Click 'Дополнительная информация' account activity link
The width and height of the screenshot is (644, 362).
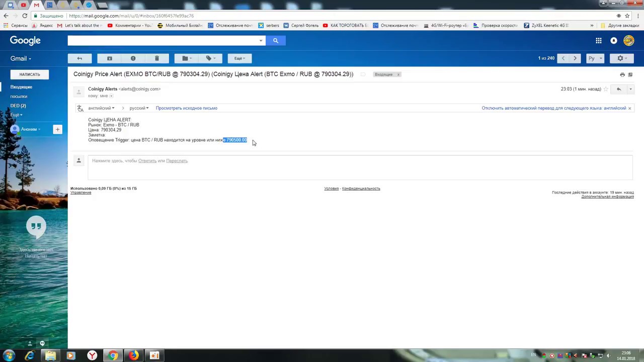pos(607,197)
